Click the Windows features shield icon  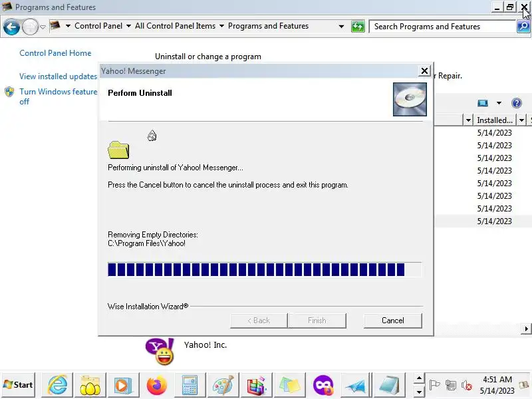pos(9,92)
